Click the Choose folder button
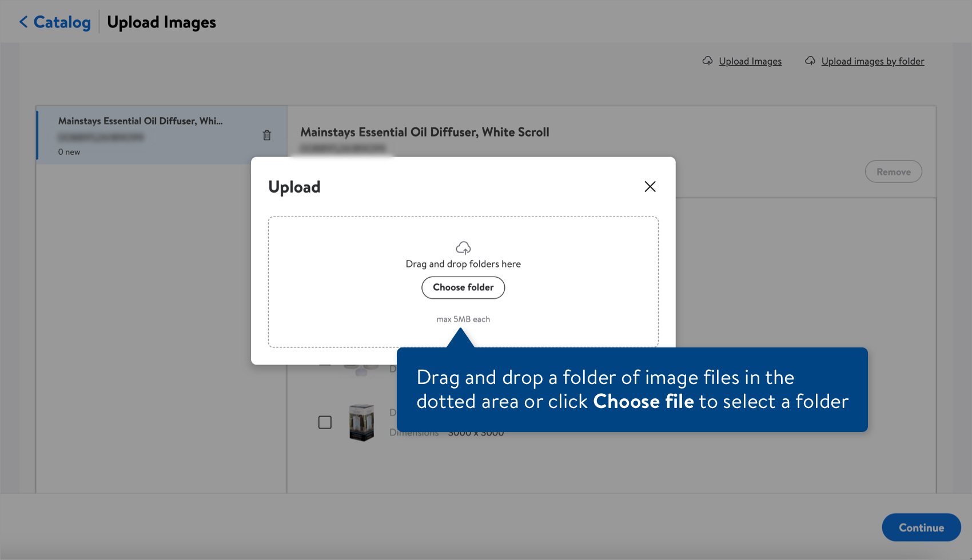The image size is (972, 560). pos(463,287)
